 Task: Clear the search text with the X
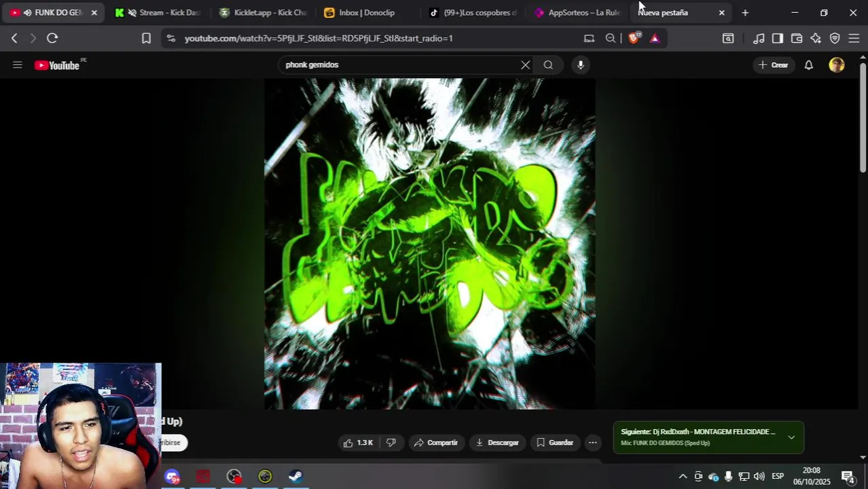pos(525,65)
